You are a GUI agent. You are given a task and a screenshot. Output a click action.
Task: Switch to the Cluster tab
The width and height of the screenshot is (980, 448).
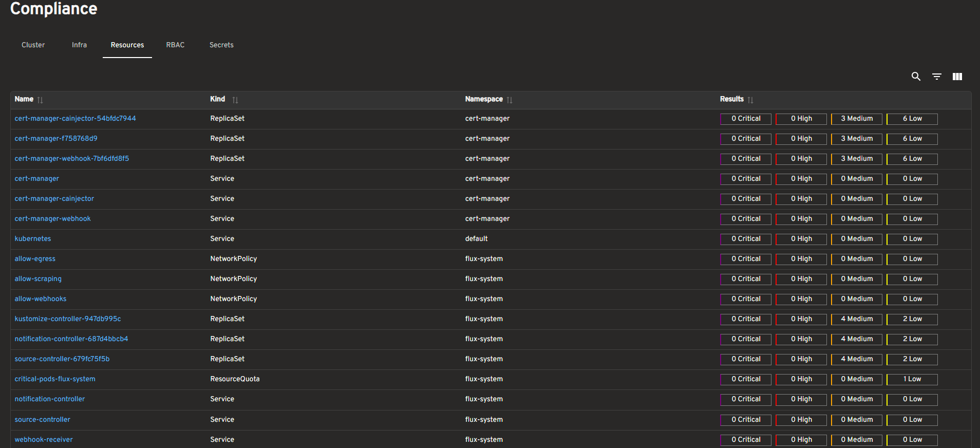click(33, 45)
